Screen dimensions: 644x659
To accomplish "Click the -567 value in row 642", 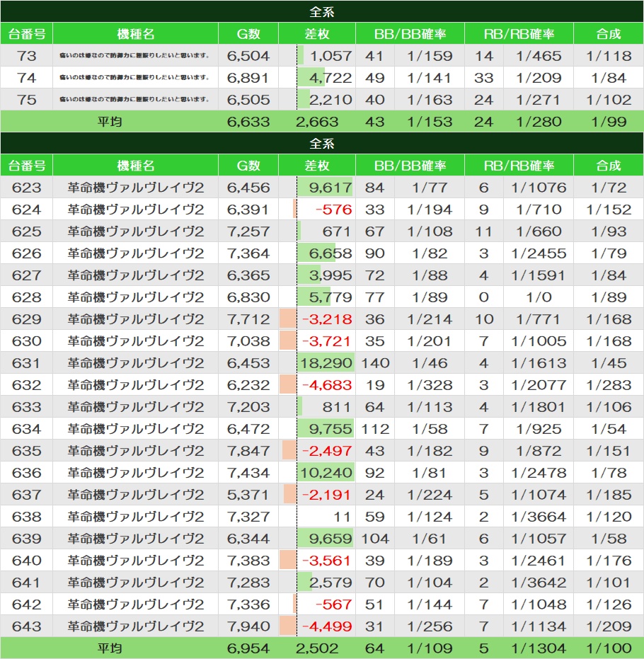I will coord(333,604).
